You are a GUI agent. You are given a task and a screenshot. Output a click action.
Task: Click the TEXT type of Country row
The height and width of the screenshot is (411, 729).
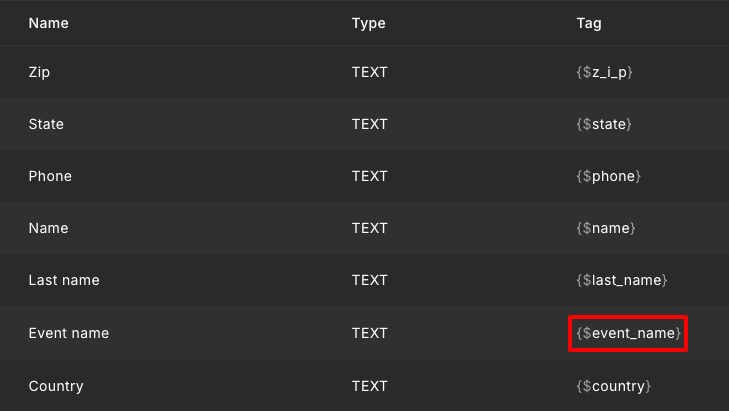pos(370,386)
